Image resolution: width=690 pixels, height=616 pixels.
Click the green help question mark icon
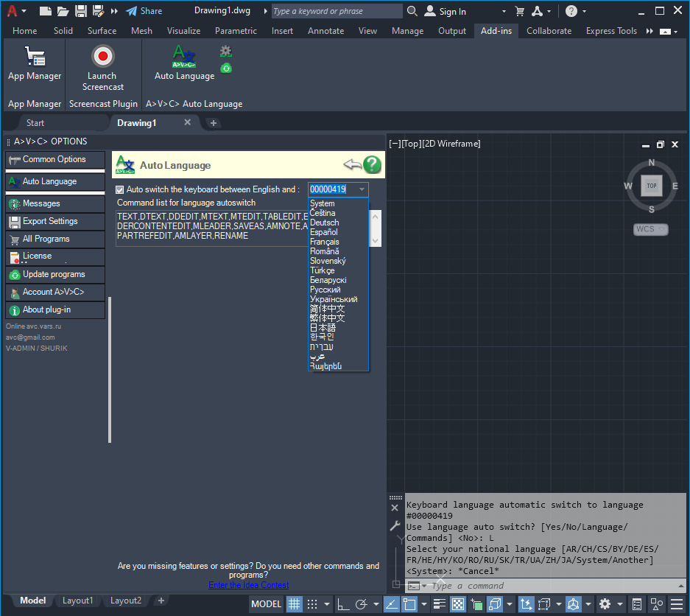click(373, 164)
